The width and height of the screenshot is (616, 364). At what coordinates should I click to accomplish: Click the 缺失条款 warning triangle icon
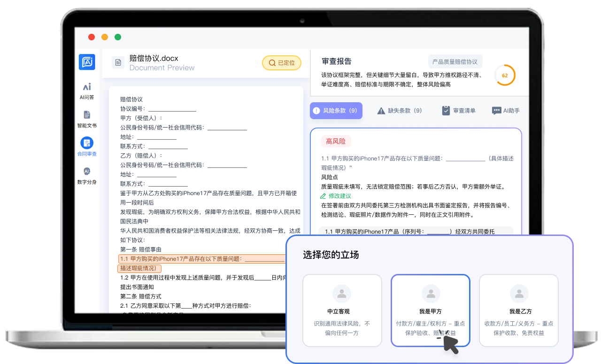[381, 111]
